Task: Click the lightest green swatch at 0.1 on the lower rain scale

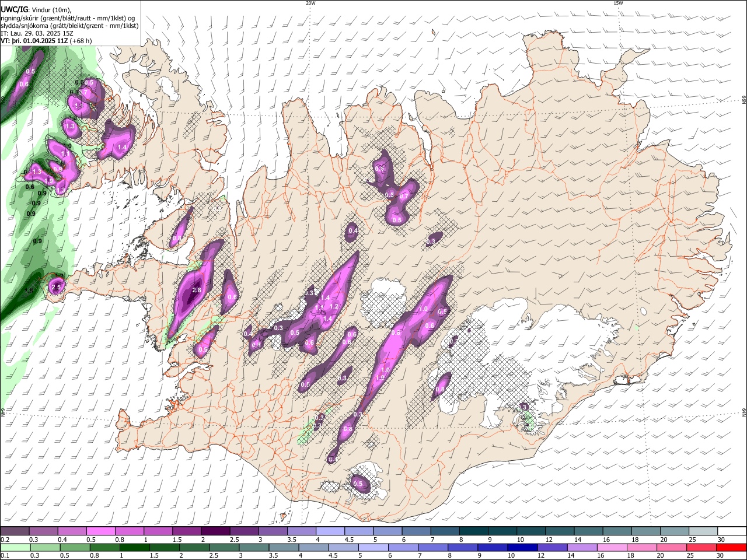Action: point(15,547)
